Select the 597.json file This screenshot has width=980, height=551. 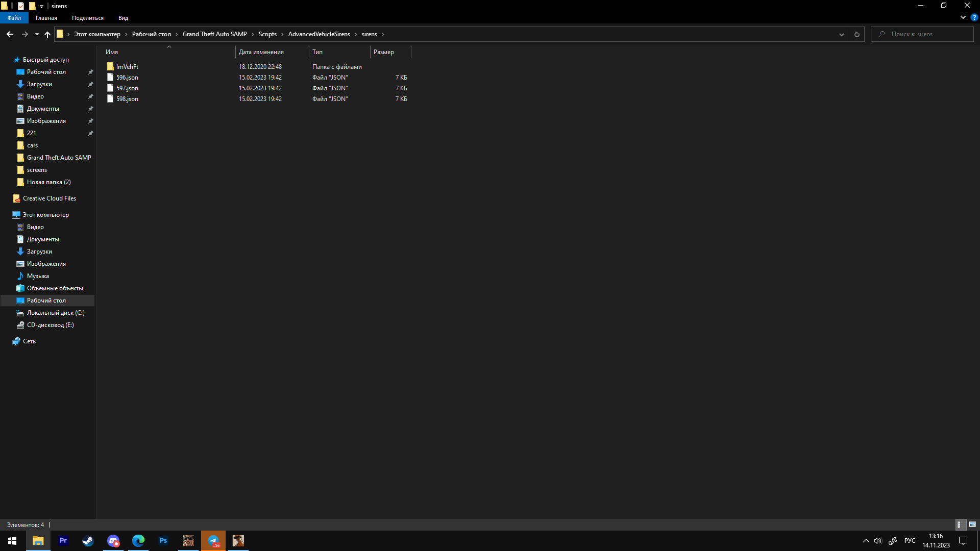coord(127,88)
